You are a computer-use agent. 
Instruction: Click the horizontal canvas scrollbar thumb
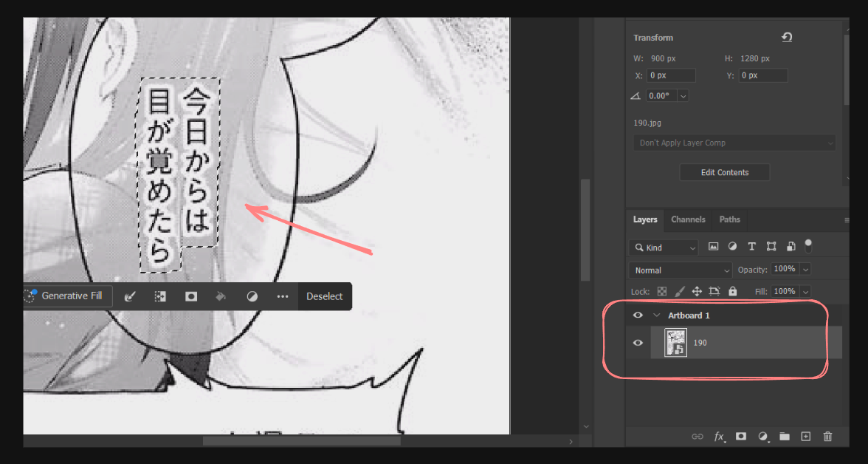(x=301, y=441)
